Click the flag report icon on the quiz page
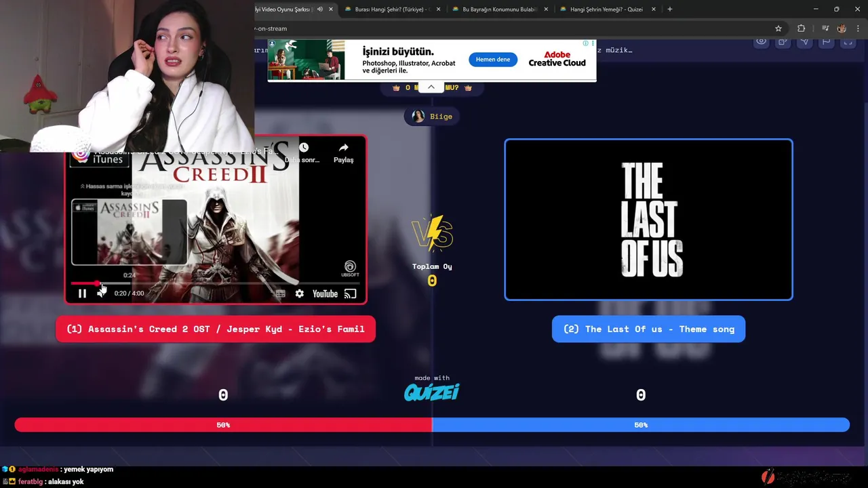868x488 pixels. (x=826, y=42)
